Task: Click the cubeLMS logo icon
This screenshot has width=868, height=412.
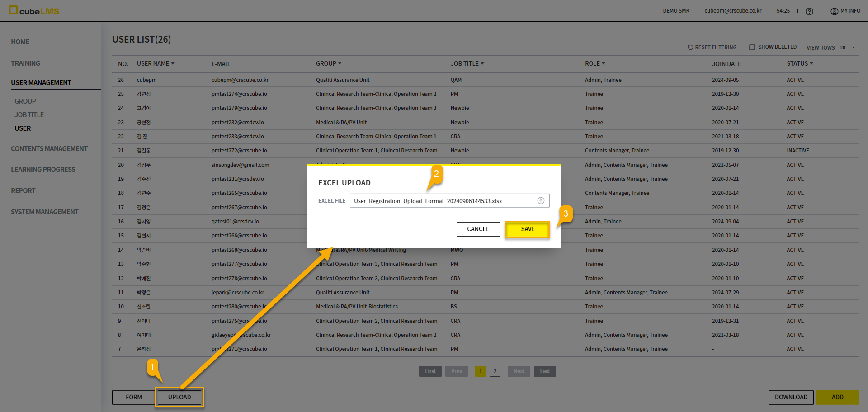Action: pyautogui.click(x=14, y=10)
